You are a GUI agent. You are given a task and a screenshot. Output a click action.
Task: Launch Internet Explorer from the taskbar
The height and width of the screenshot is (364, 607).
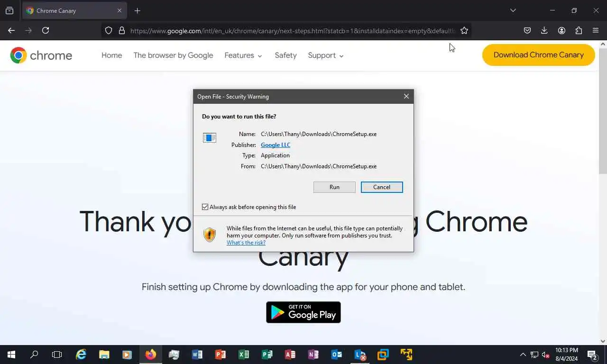[x=81, y=355]
